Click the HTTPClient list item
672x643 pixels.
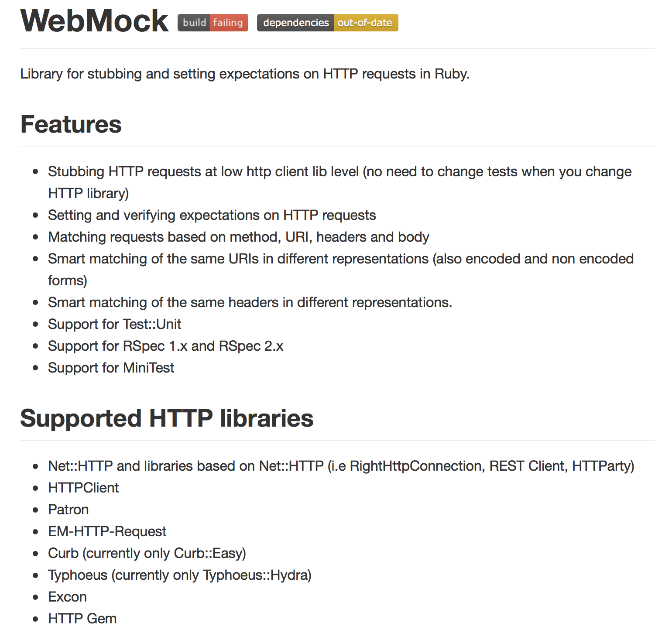[83, 488]
